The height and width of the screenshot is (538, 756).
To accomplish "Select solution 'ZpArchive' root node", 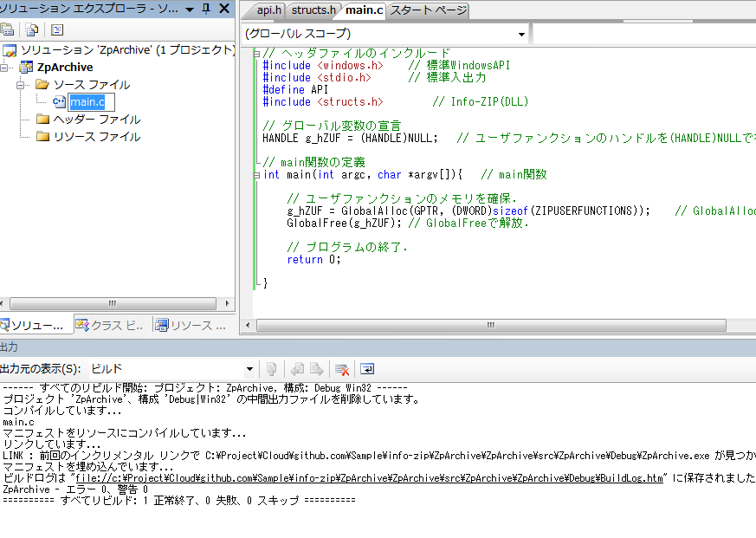I will (127, 49).
